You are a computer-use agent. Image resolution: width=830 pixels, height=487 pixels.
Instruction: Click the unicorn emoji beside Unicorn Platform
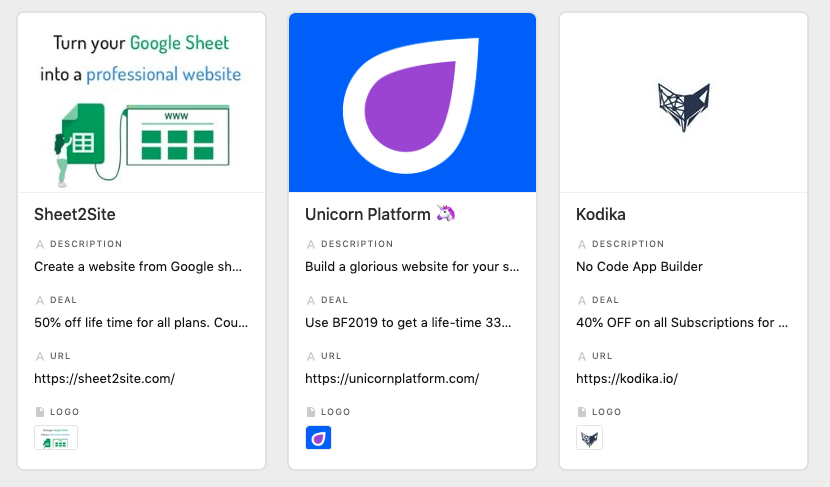point(446,213)
